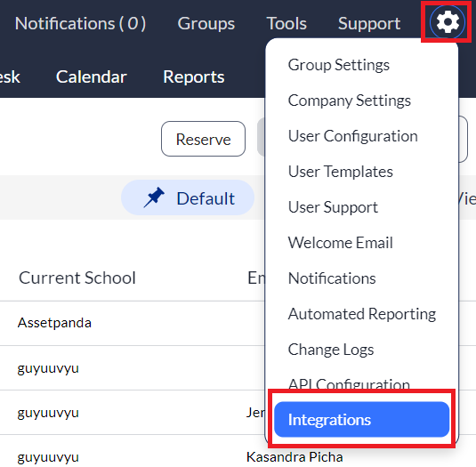This screenshot has width=476, height=467.
Task: Open the Groups top navigation item
Action: tap(206, 23)
